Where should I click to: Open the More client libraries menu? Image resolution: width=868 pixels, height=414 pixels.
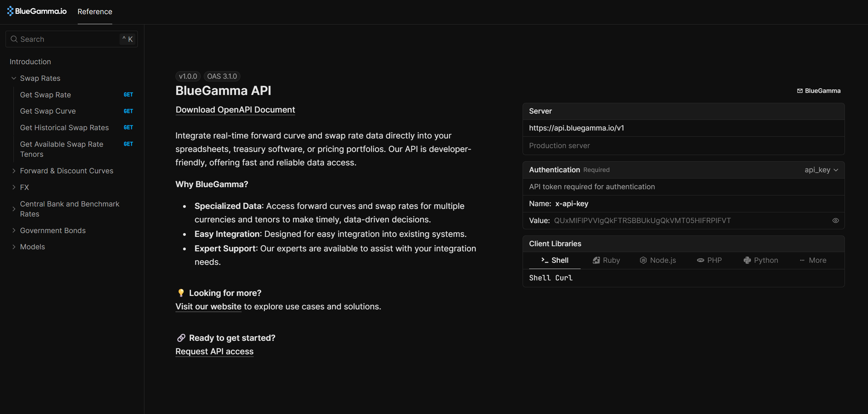point(813,260)
